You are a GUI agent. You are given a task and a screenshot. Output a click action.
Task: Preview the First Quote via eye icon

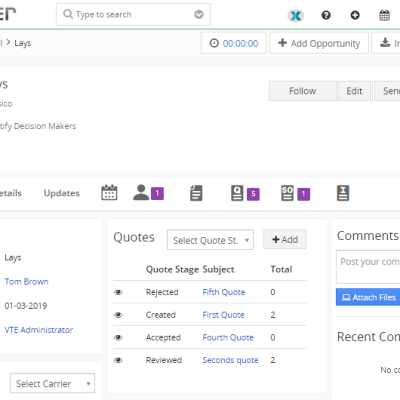coord(118,315)
